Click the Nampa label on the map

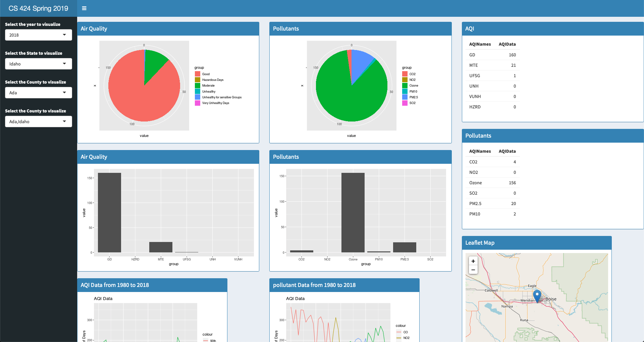pyautogui.click(x=507, y=306)
